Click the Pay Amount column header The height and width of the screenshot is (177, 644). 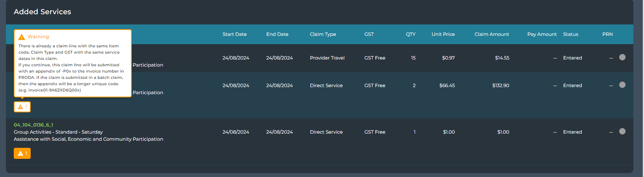click(x=542, y=34)
